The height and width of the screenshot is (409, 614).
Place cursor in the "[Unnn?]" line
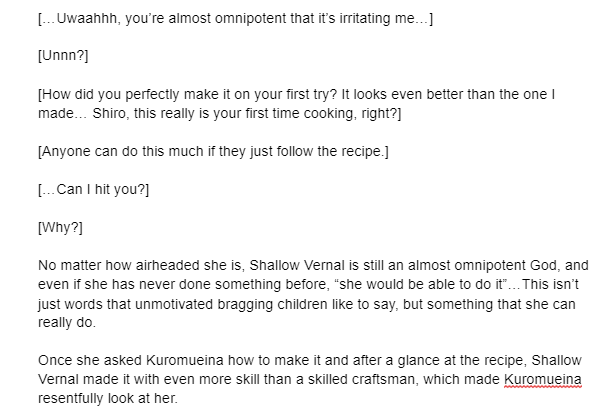tap(62, 57)
